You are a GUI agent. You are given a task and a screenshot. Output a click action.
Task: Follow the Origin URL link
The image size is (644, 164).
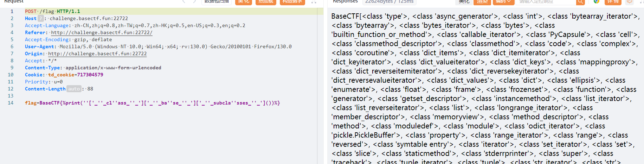[97, 53]
